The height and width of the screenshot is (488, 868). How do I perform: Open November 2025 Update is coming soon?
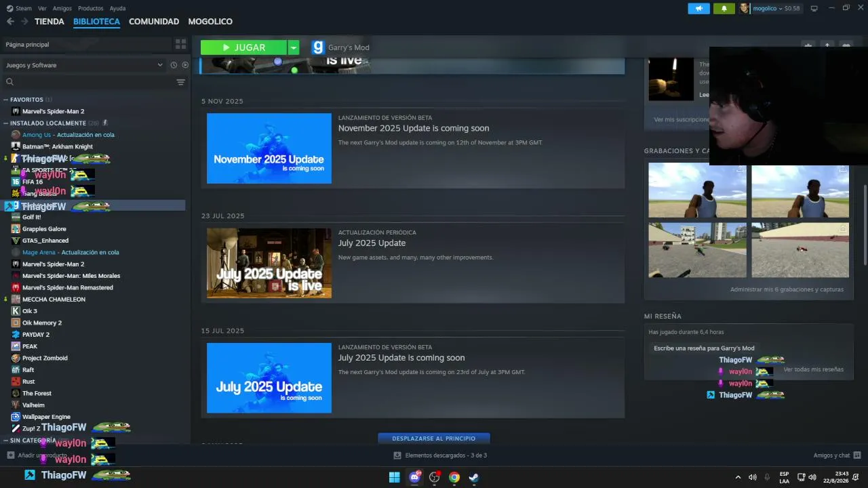414,128
